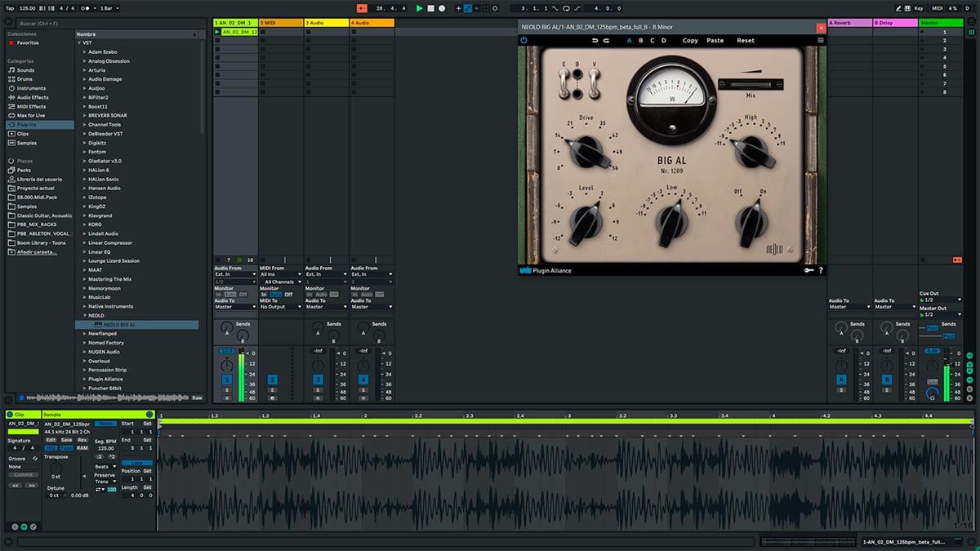This screenshot has height=551, width=980.
Task: Solo track 1
Action: point(227,390)
